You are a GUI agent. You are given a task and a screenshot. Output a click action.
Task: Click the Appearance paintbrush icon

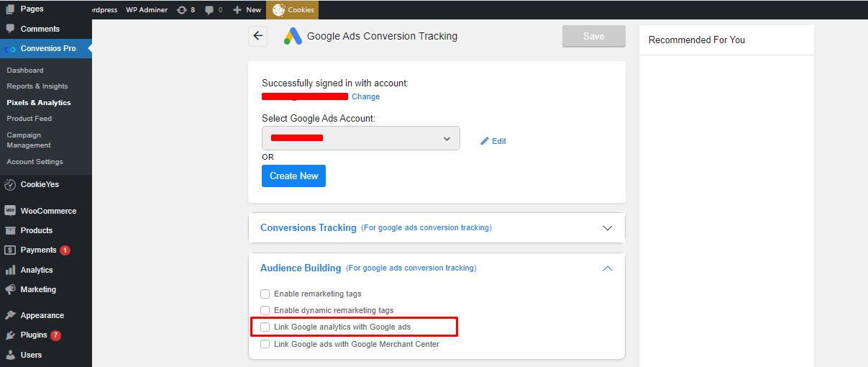[10, 315]
